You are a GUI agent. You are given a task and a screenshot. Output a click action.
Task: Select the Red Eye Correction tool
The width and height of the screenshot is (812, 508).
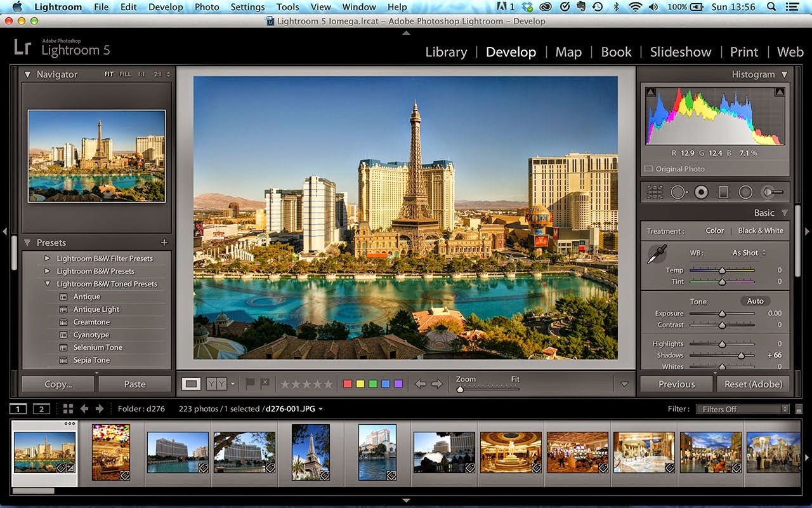pyautogui.click(x=701, y=192)
